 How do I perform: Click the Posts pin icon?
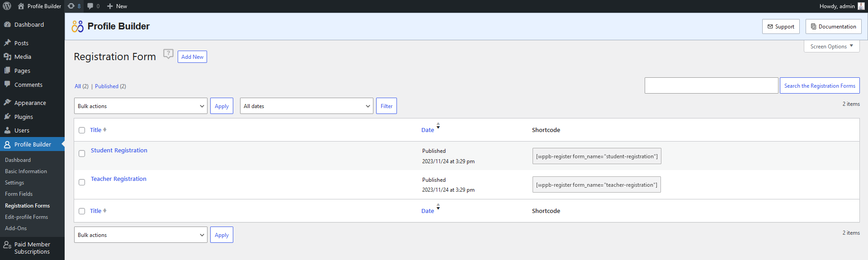click(7, 43)
